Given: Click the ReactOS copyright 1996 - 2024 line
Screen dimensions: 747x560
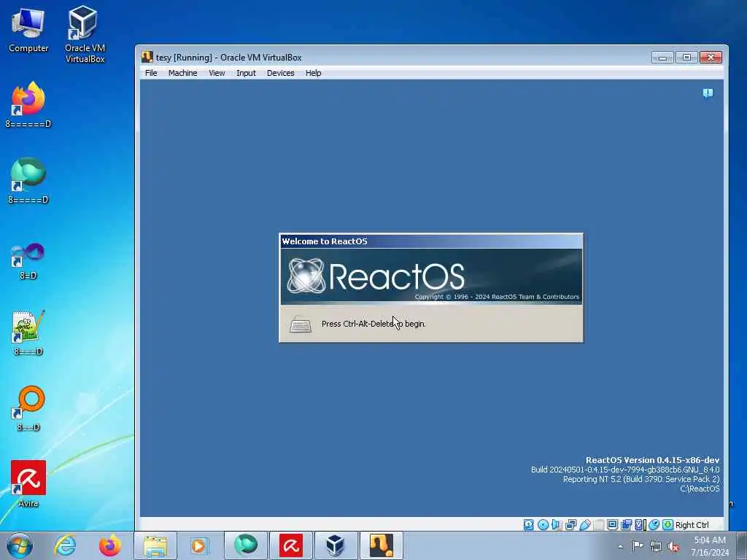Looking at the screenshot, I should pyautogui.click(x=497, y=297).
